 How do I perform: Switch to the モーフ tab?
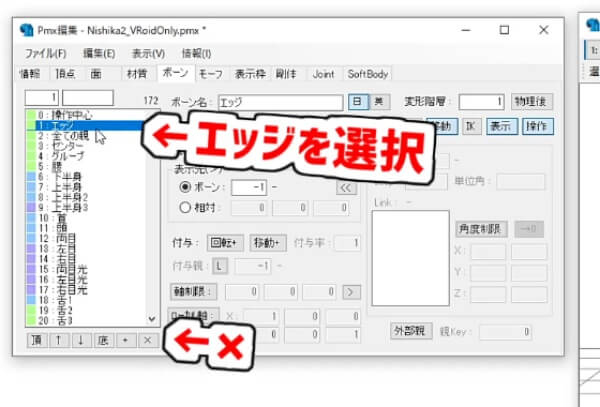211,74
